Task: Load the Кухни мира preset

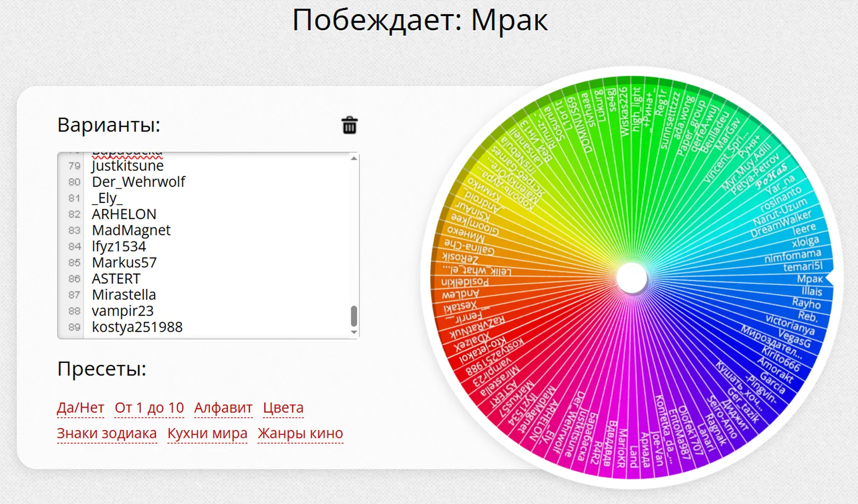Action: (x=207, y=433)
